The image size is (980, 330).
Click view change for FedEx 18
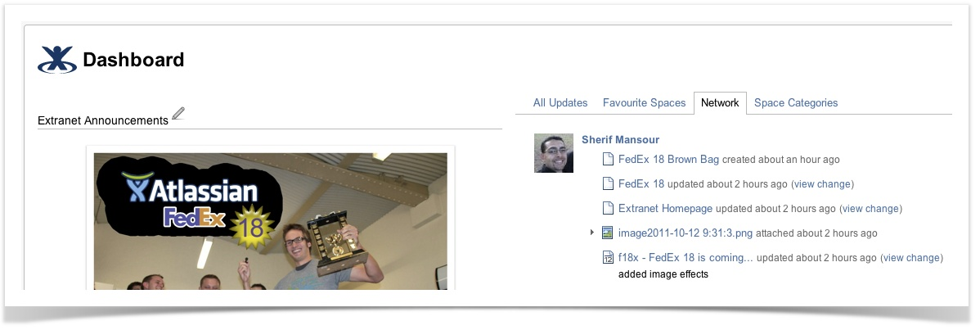point(822,184)
